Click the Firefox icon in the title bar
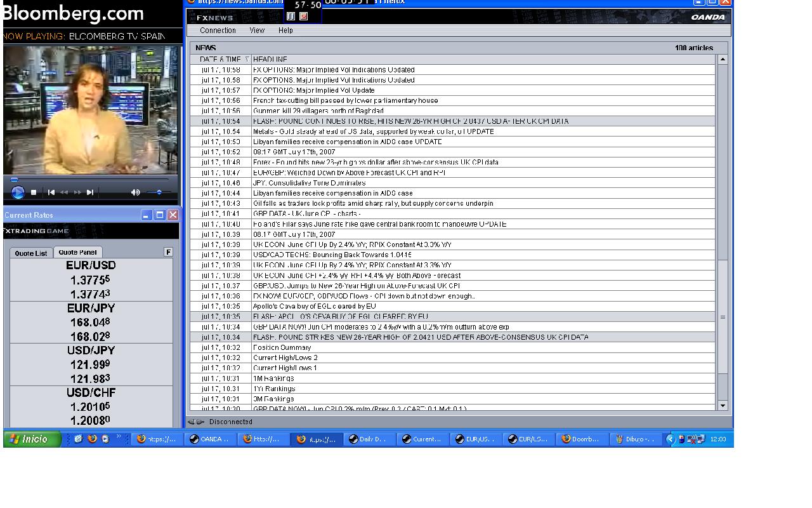The height and width of the screenshot is (508, 812). [191, 2]
